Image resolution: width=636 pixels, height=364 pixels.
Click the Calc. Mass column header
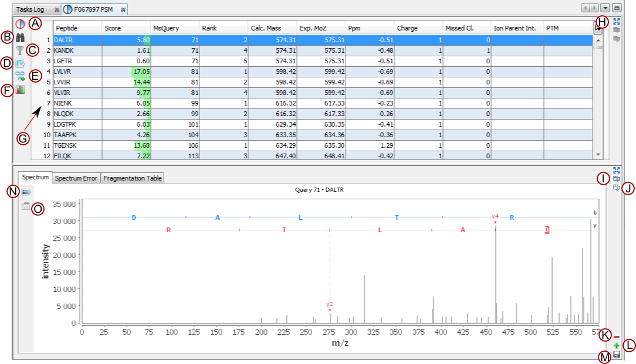click(x=272, y=28)
